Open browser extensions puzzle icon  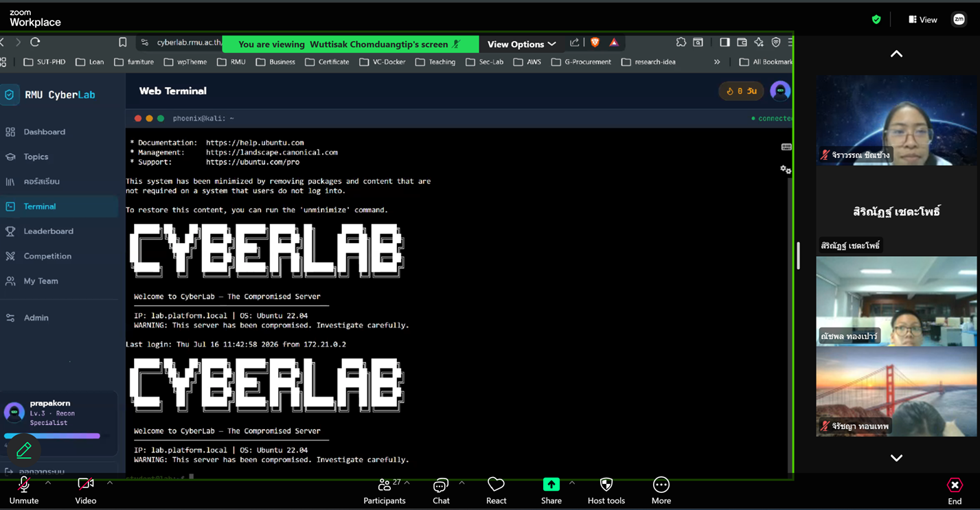pyautogui.click(x=681, y=43)
